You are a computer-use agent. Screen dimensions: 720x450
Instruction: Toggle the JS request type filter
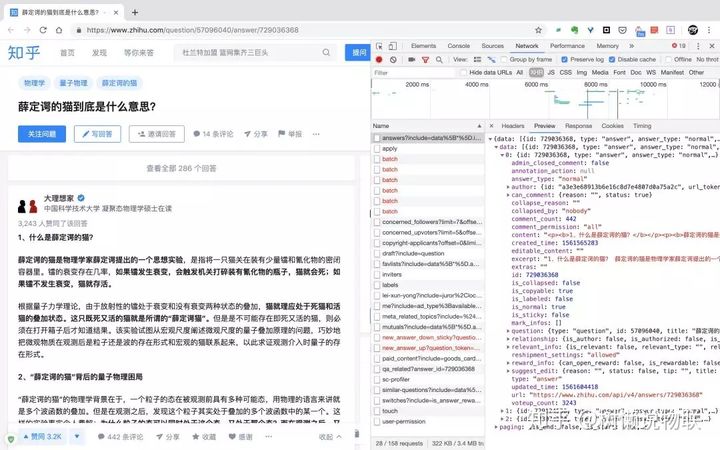coord(551,73)
